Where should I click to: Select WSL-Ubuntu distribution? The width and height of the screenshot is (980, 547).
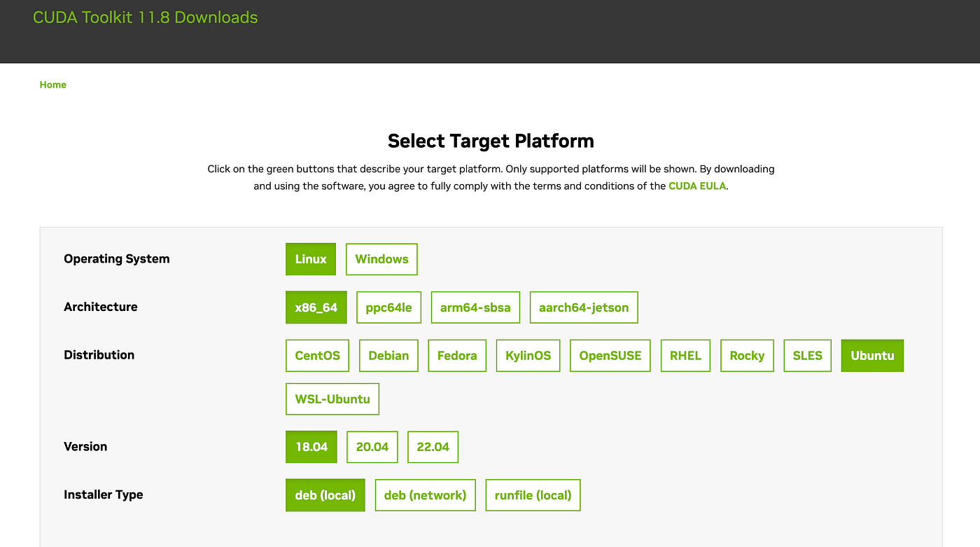point(332,399)
